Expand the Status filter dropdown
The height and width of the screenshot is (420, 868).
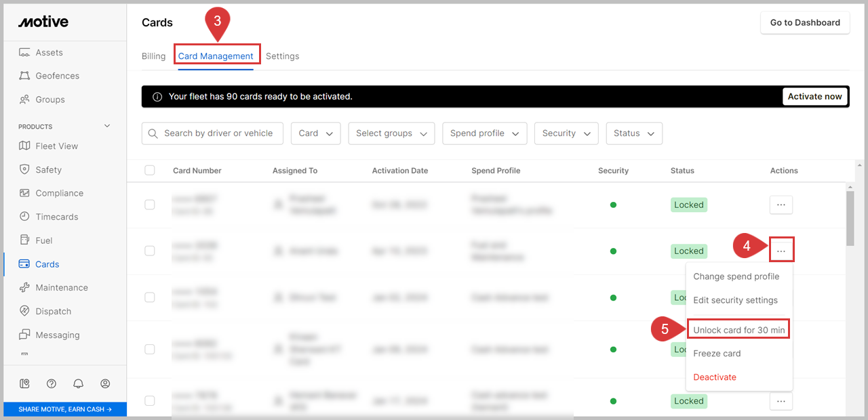point(633,133)
